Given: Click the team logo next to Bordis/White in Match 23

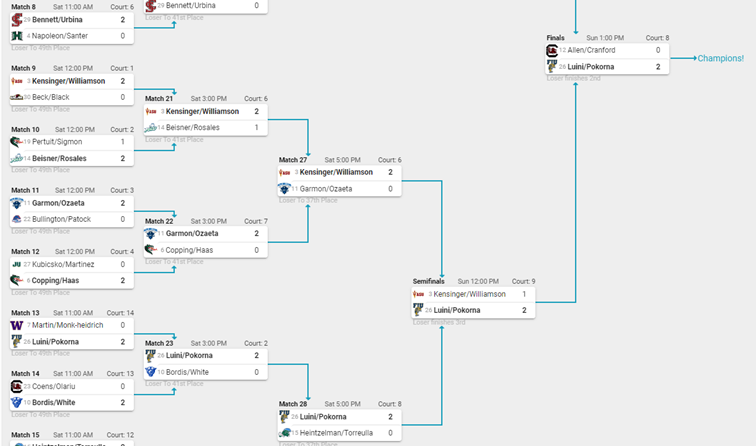Looking at the screenshot, I should click(x=150, y=372).
